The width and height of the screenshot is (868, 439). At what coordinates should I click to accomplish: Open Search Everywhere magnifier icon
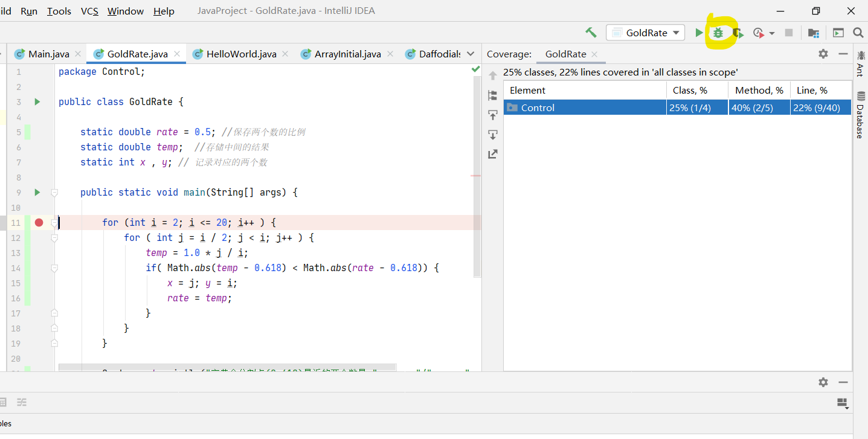[858, 33]
